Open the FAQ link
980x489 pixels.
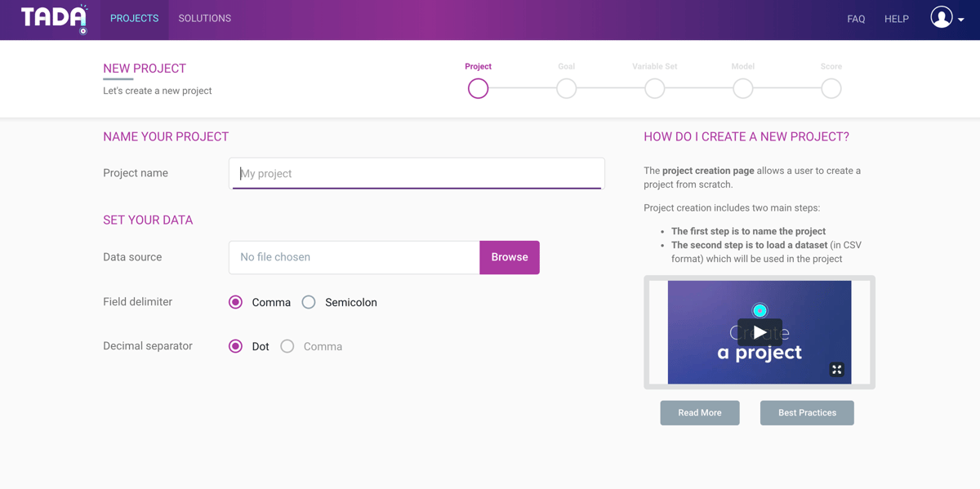click(x=856, y=19)
